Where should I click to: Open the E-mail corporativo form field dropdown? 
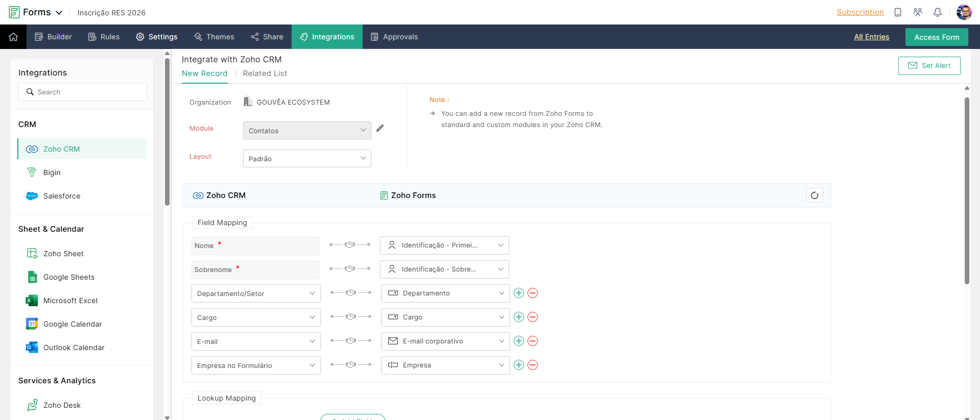[445, 341]
